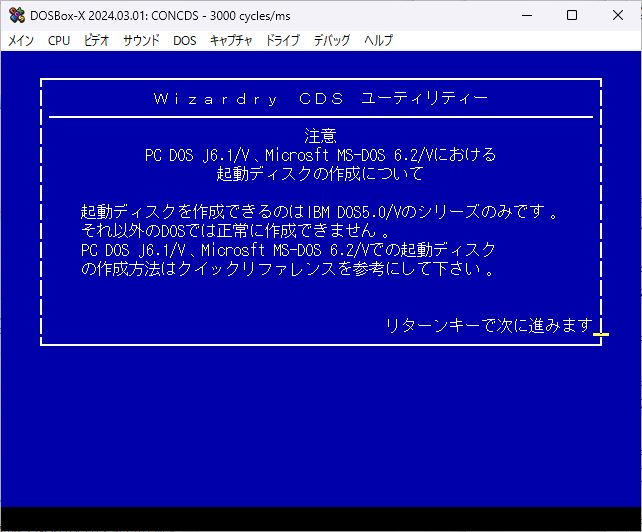Viewport: 642px width, 532px height.
Task: Open the メイン menu
Action: 21,41
